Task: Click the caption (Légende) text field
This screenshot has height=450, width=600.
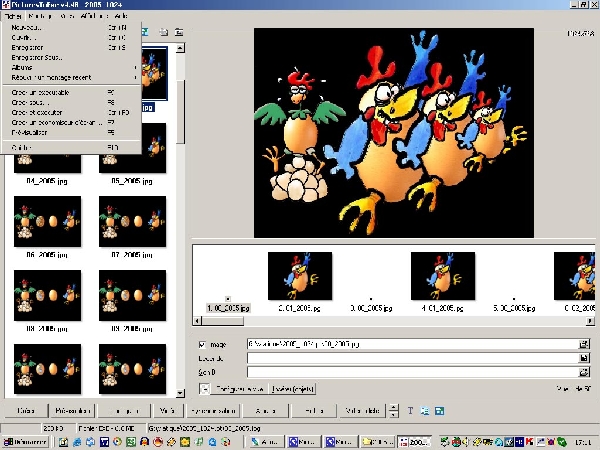Action: pos(412,358)
